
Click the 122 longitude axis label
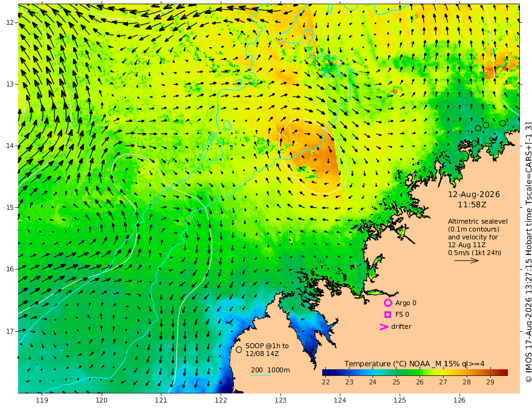tap(221, 400)
